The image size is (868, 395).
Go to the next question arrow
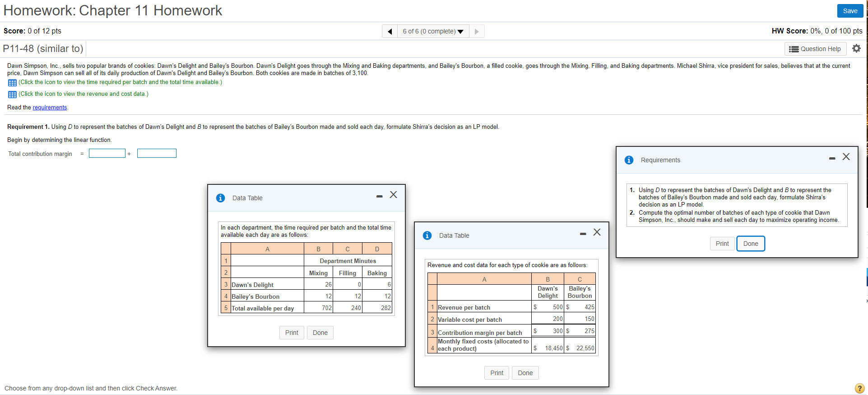pos(477,31)
